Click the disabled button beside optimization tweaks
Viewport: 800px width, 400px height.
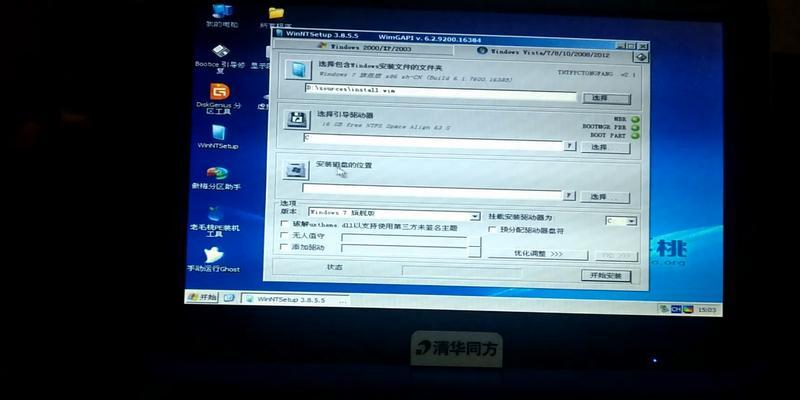pyautogui.click(x=616, y=256)
